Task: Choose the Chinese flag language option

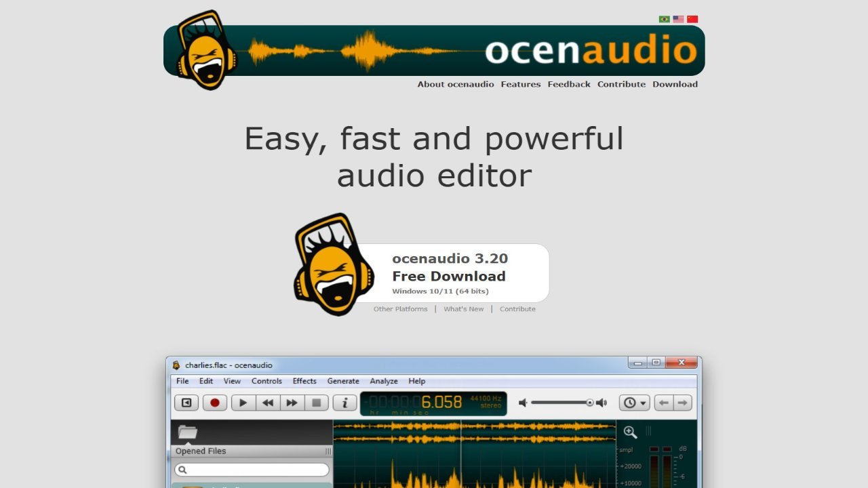Action: pos(692,19)
